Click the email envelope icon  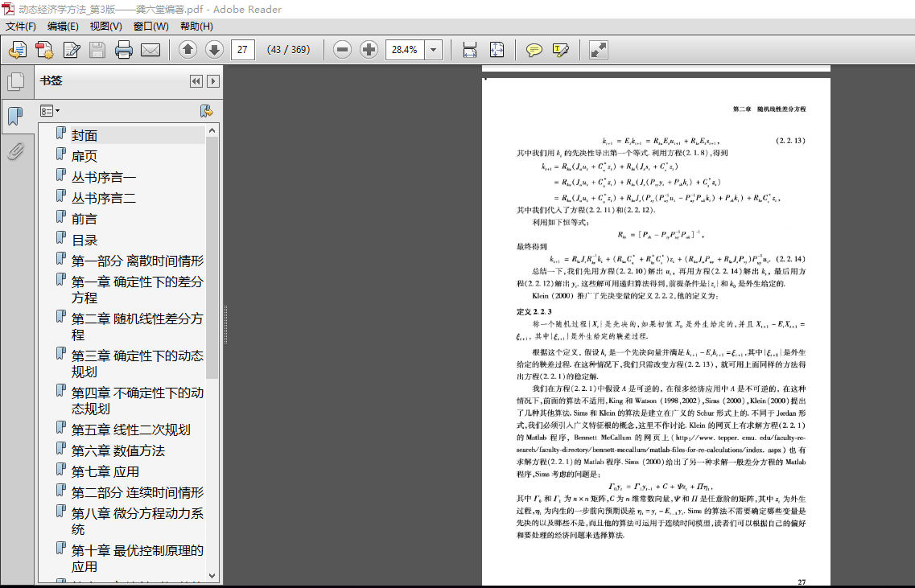point(150,50)
